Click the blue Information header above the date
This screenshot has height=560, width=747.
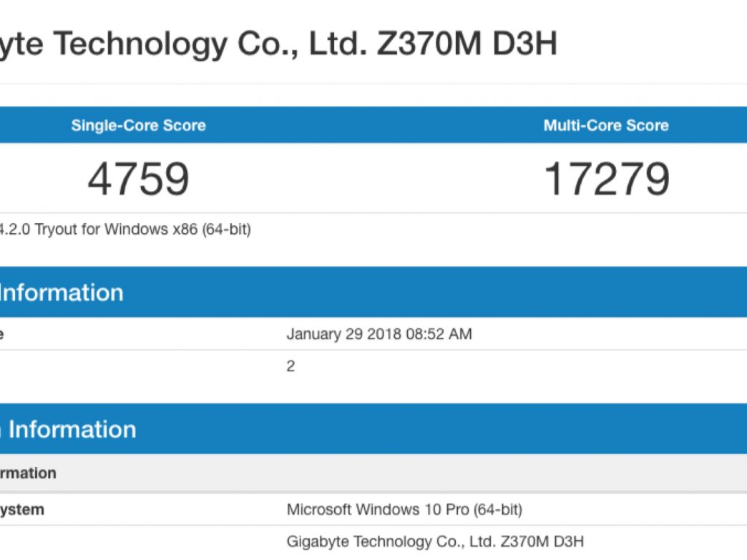(x=62, y=293)
